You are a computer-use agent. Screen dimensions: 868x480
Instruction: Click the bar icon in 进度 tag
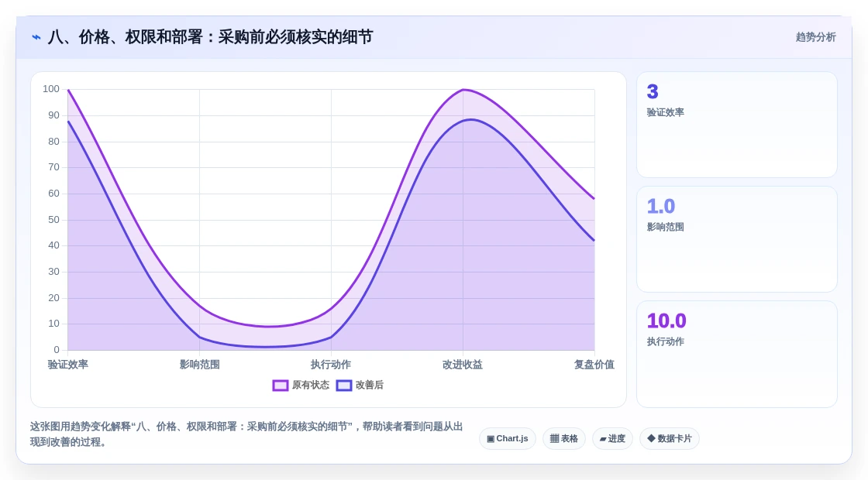pyautogui.click(x=603, y=439)
